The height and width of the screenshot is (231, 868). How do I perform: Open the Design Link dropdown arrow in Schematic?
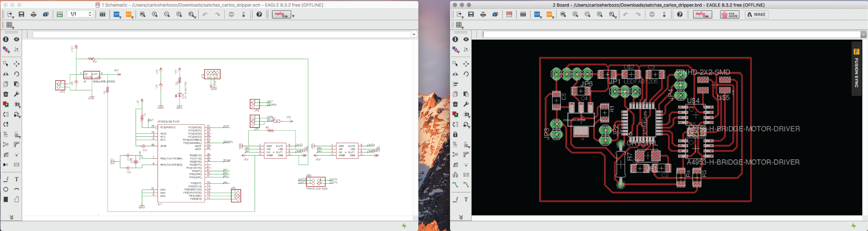293,16
